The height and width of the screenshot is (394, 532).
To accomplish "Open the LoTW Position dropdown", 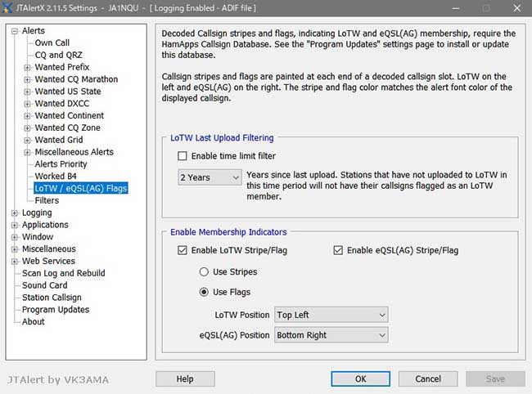I will 331,315.
